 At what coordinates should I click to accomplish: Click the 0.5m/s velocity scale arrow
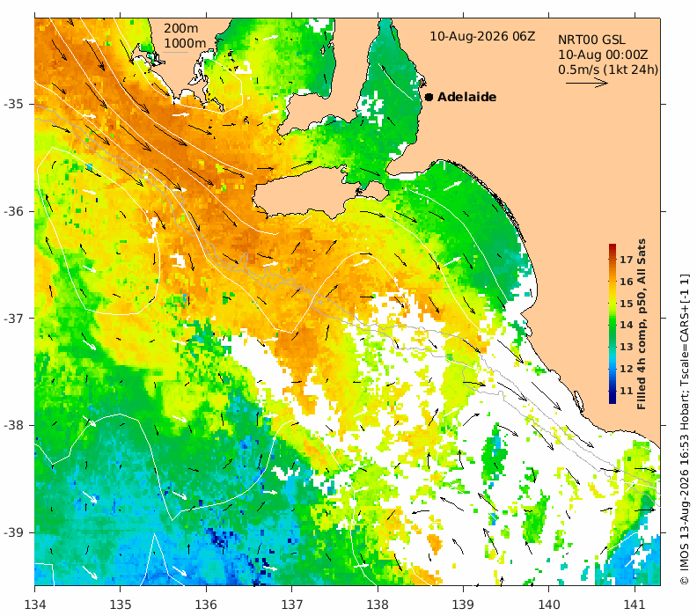click(586, 83)
